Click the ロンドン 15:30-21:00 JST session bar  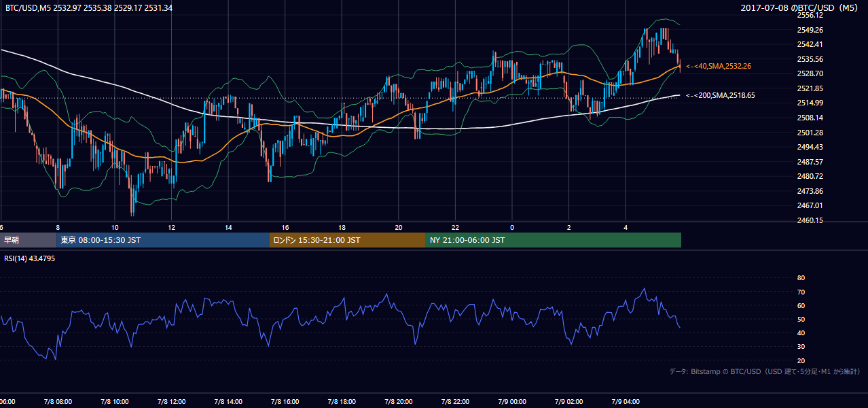point(348,240)
